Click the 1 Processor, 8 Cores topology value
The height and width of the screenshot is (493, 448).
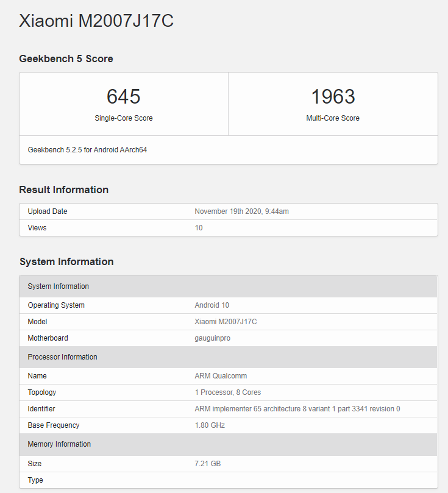[227, 392]
